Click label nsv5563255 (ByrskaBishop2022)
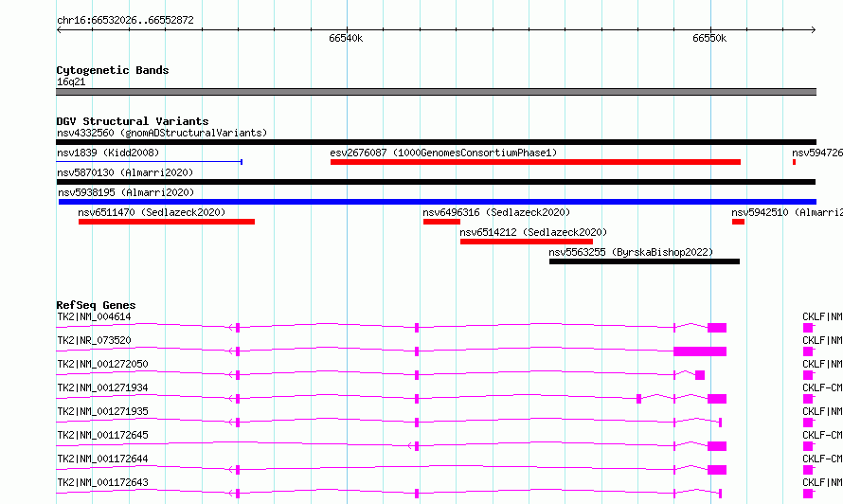Viewport: 843px width, 504px height. [x=631, y=252]
